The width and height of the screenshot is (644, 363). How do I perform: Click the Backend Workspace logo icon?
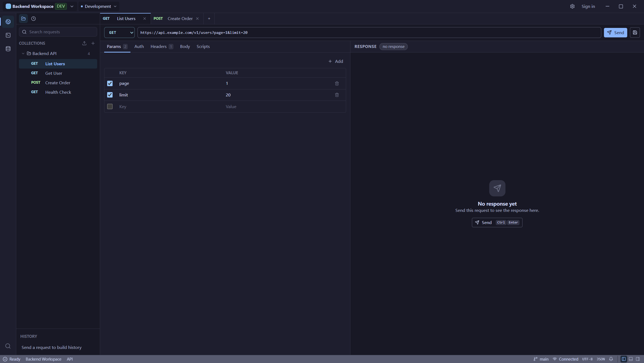8,7
